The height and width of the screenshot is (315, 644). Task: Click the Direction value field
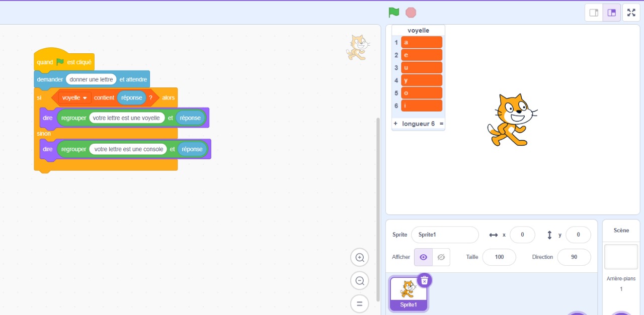574,257
